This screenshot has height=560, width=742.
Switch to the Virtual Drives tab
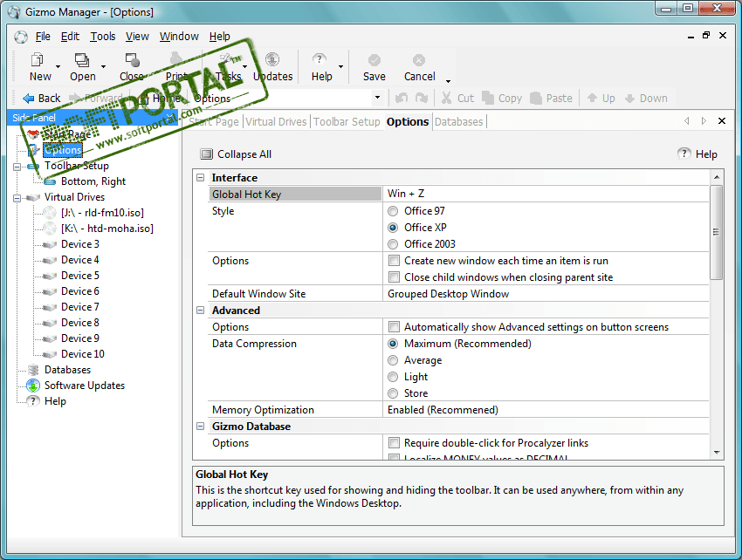click(x=276, y=122)
